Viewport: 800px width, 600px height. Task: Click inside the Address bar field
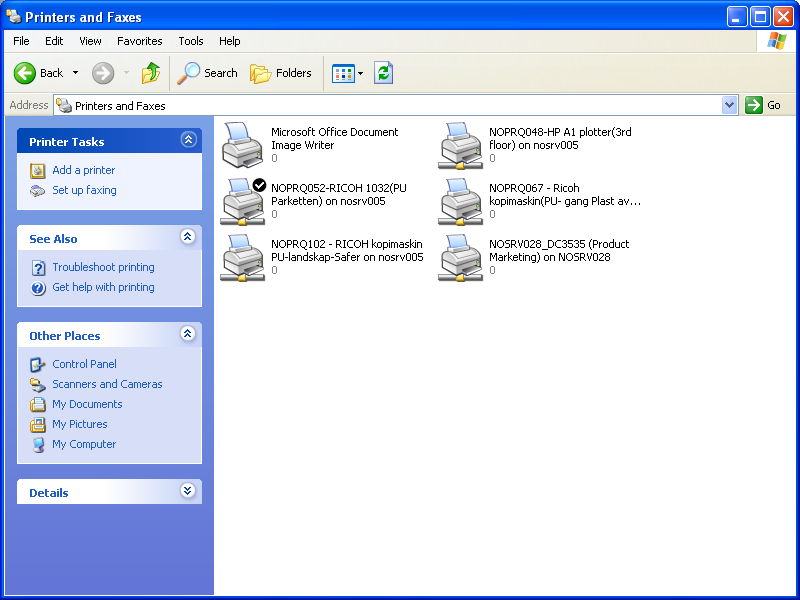(400, 105)
